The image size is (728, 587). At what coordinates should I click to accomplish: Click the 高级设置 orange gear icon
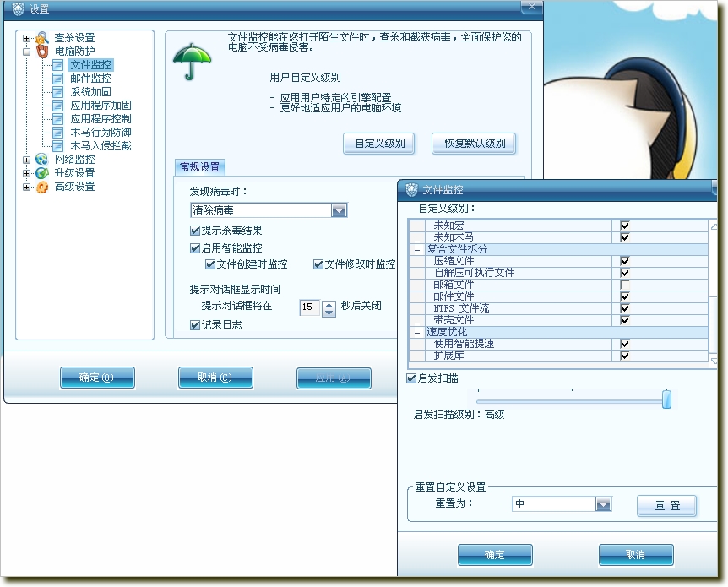41,187
